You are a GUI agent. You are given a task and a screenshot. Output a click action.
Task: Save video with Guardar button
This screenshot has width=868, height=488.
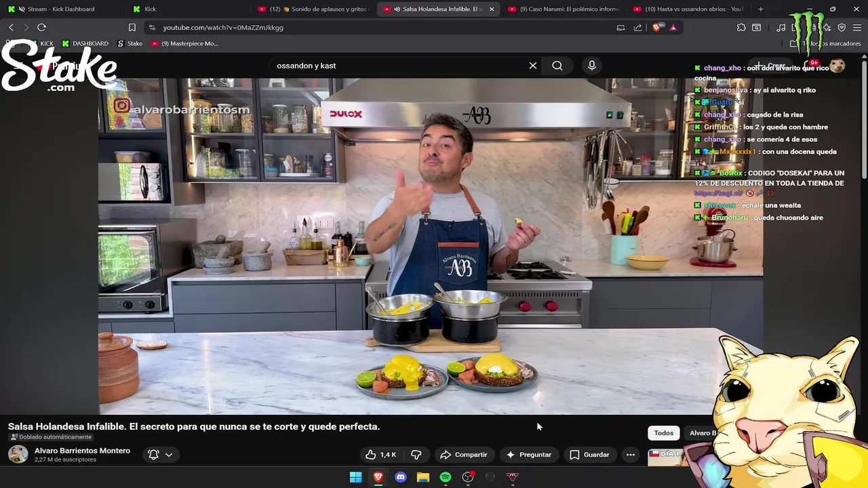(589, 455)
